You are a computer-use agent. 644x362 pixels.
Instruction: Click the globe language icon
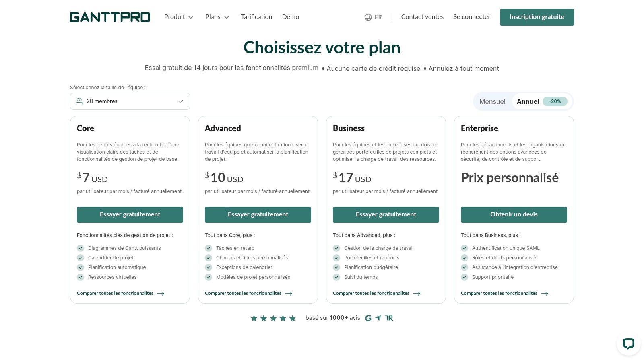coord(368,17)
